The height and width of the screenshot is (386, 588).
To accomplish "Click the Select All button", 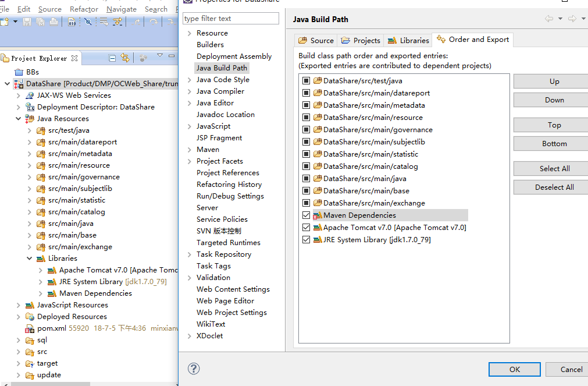I will point(554,169).
